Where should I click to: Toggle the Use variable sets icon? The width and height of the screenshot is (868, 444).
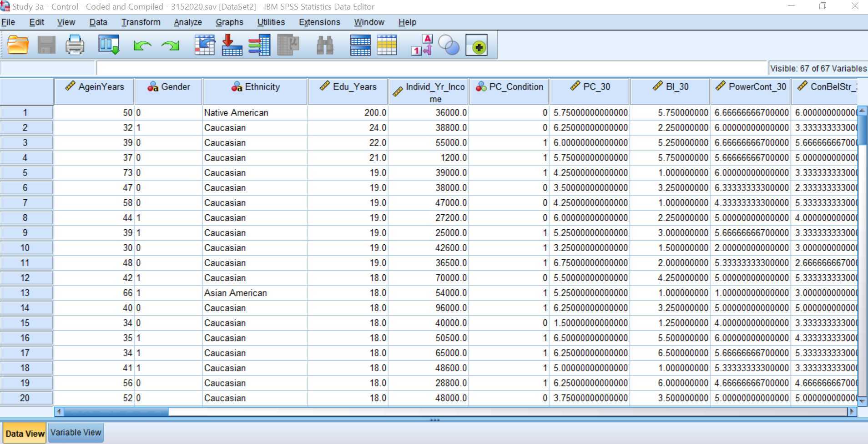pos(448,45)
